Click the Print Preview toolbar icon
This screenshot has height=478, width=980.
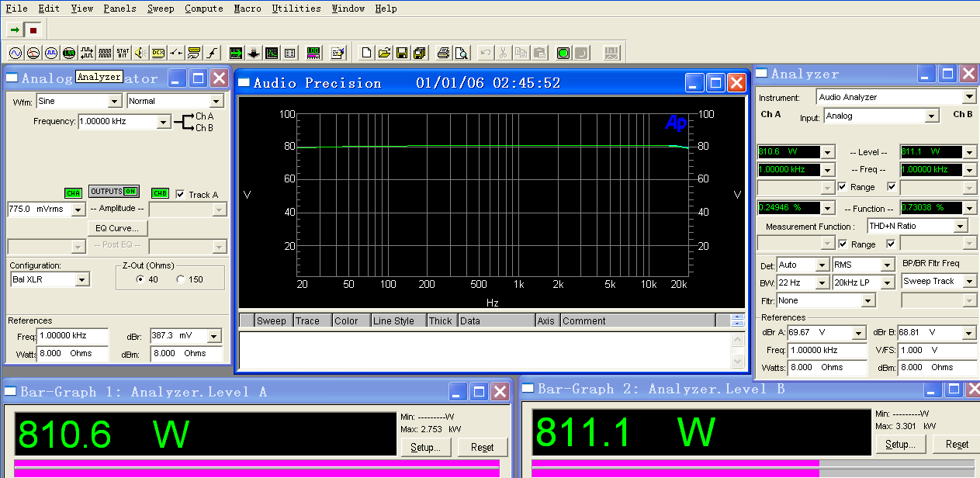pos(462,53)
